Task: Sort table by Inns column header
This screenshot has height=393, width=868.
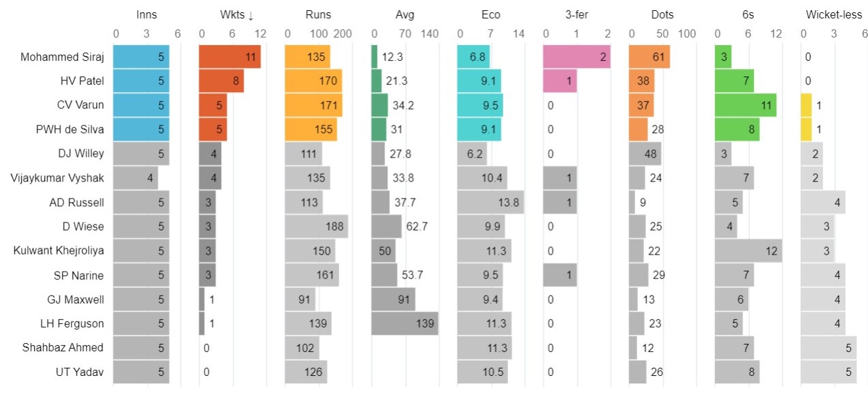Action: coord(146,16)
